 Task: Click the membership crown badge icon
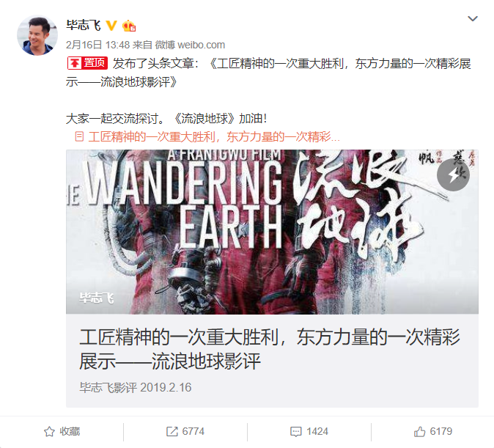tap(129, 26)
